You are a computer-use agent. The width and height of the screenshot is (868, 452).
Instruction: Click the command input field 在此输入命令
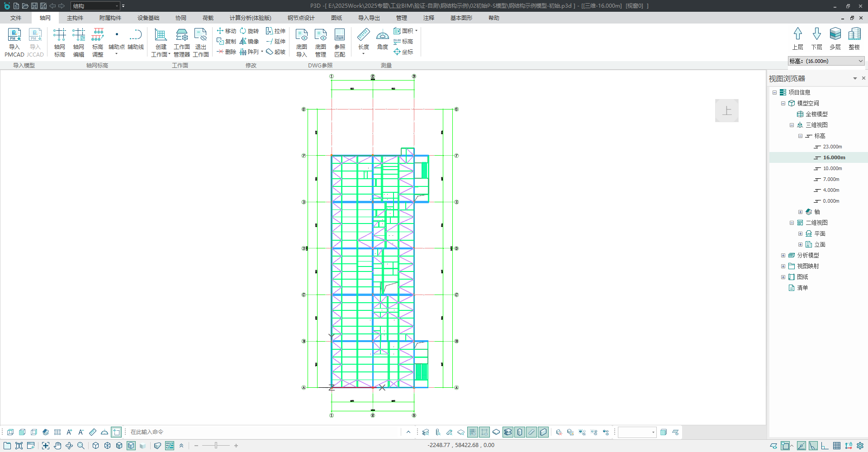pyautogui.click(x=262, y=432)
